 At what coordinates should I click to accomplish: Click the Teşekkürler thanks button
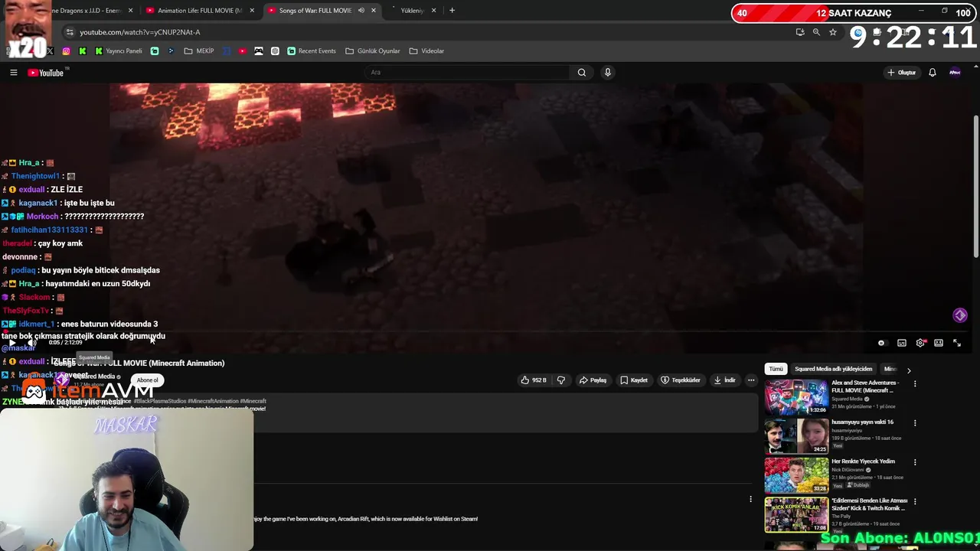pyautogui.click(x=681, y=380)
